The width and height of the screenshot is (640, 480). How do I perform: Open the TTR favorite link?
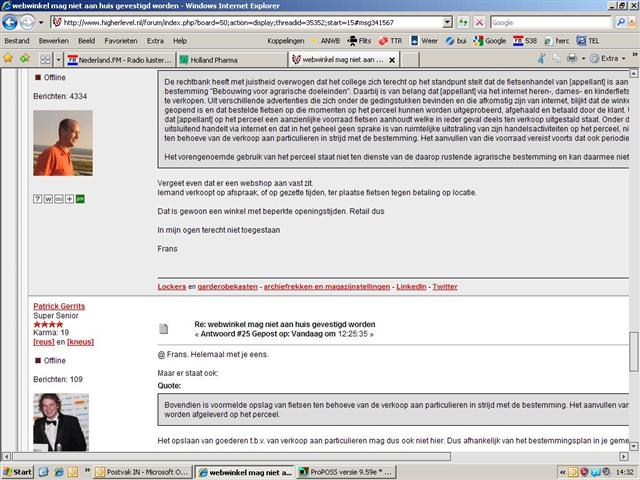[390, 41]
